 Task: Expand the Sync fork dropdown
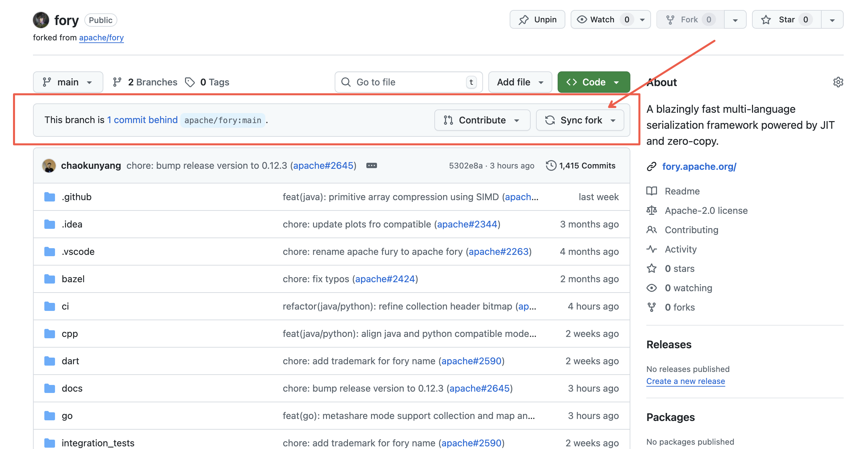[x=580, y=120]
